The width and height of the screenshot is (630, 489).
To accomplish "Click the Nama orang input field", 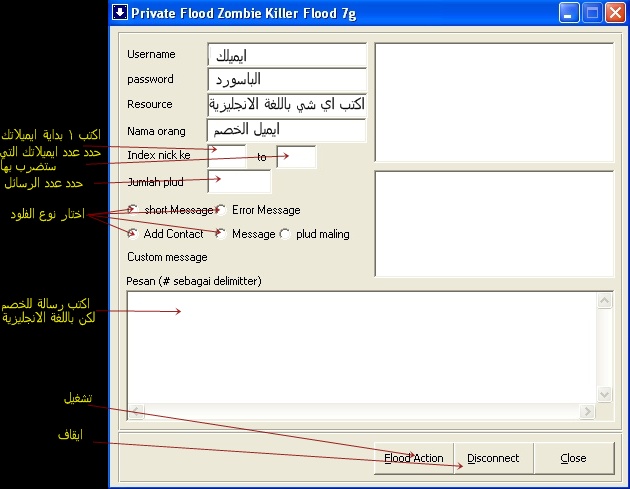I will [x=286, y=130].
